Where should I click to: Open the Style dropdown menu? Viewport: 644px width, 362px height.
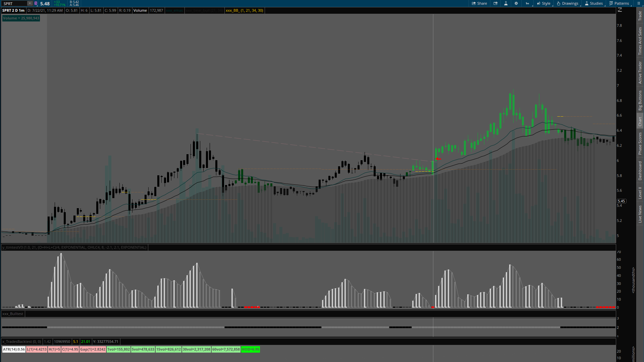[544, 3]
